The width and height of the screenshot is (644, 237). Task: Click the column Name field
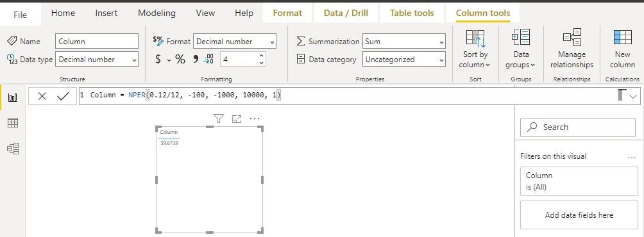pyautogui.click(x=97, y=42)
